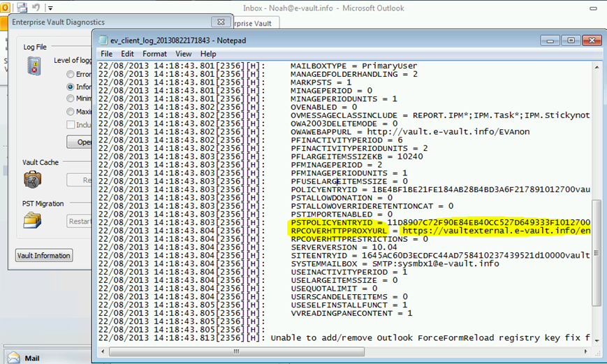Viewport: 607px width, 364px height.
Task: Select the Information logging level radio button
Action: click(x=70, y=87)
